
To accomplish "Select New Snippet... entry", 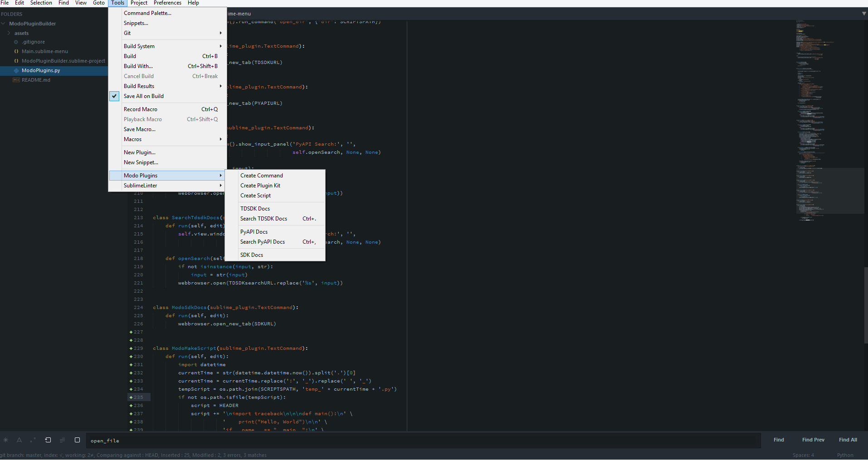I will tap(167, 162).
